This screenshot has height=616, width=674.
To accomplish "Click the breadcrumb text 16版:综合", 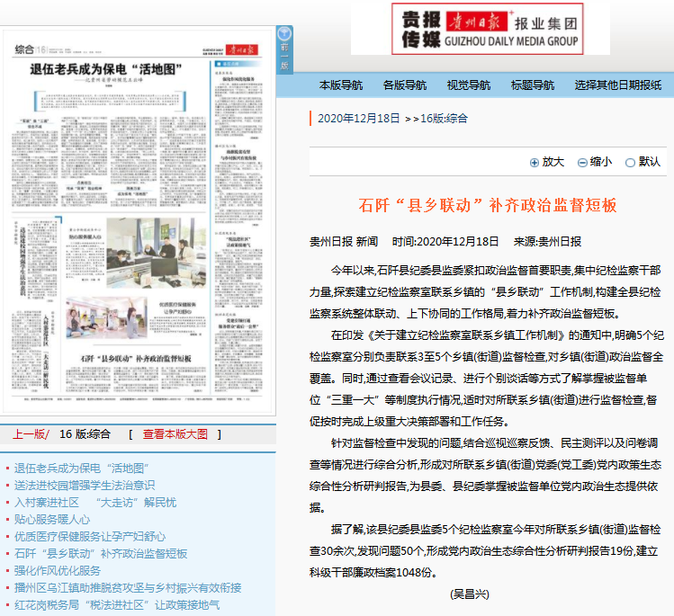I will pos(444,119).
